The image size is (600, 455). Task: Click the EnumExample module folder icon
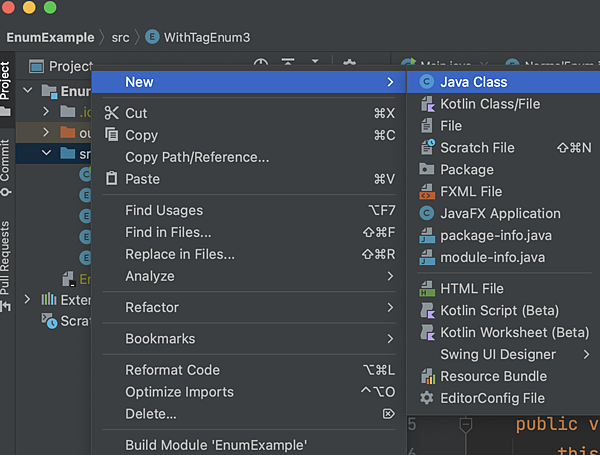(49, 91)
